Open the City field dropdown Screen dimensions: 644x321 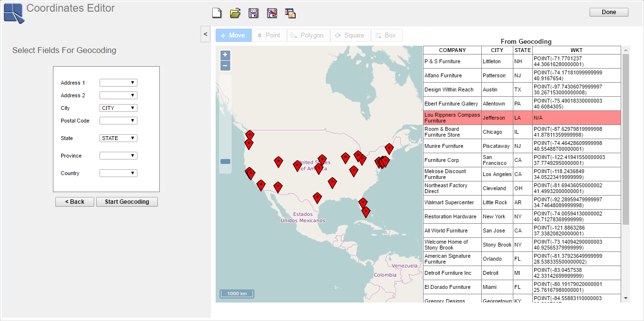[x=119, y=108]
